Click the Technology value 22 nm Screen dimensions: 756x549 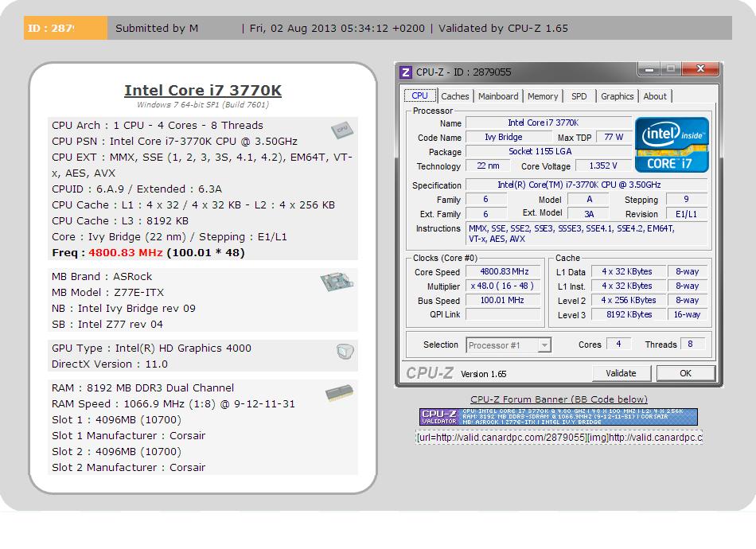[x=488, y=165]
